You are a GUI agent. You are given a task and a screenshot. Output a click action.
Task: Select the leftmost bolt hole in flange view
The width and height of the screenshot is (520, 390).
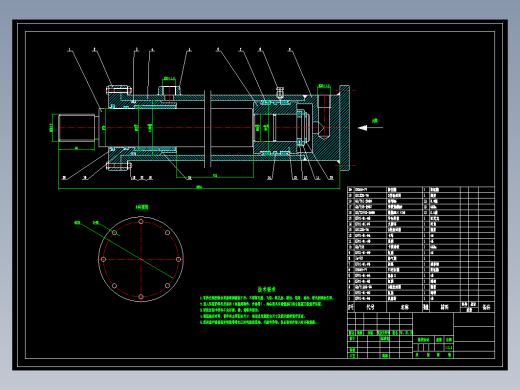pyautogui.click(x=103, y=259)
